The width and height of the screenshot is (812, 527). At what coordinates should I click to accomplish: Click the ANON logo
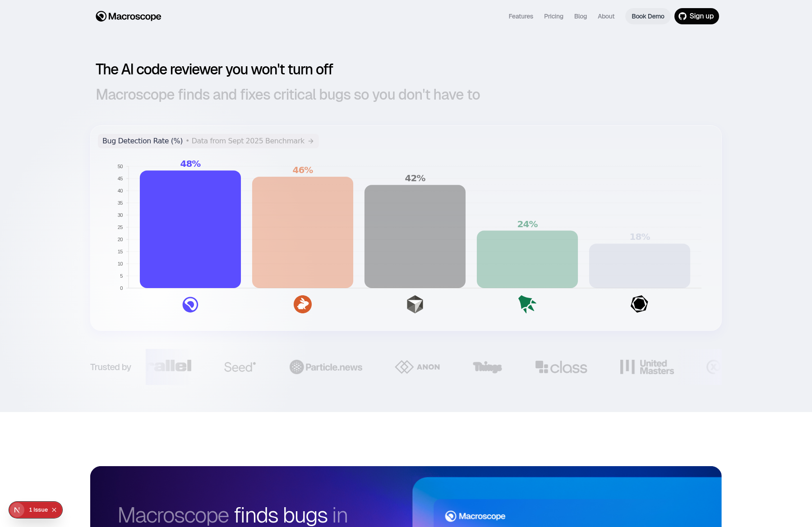(418, 367)
